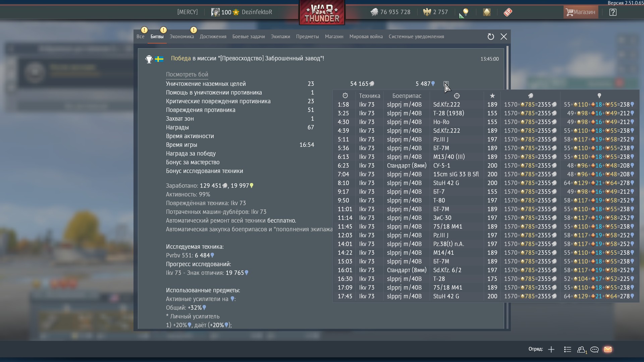Select the Системные уведомления tab
Screen dimensions: 644x362
[416, 37]
